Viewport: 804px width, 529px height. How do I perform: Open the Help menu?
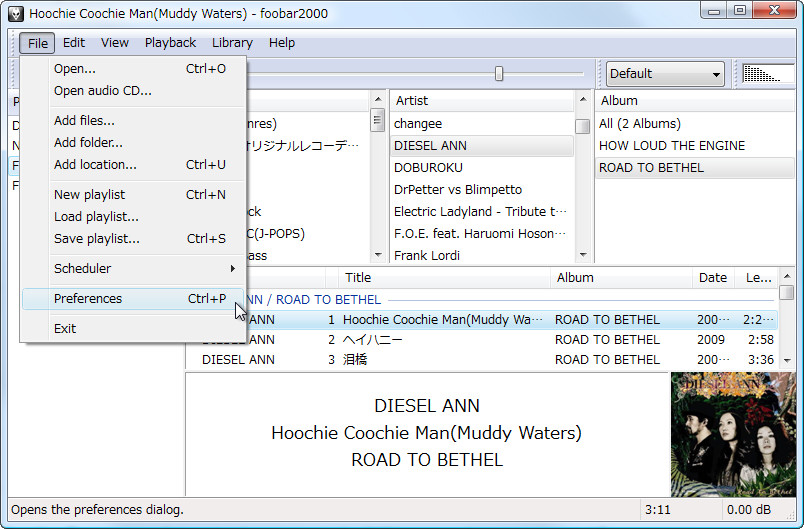(282, 43)
